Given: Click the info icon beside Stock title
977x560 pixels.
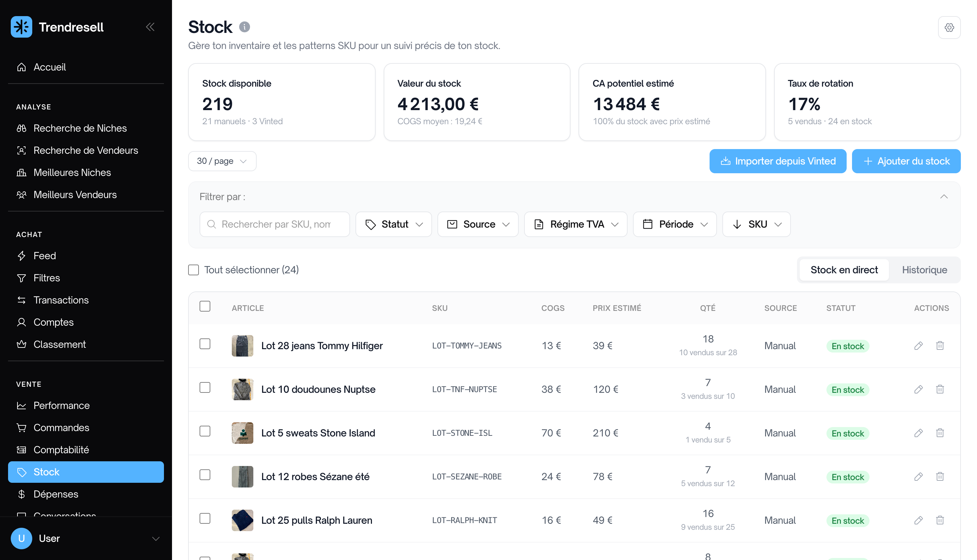Looking at the screenshot, I should 244,27.
